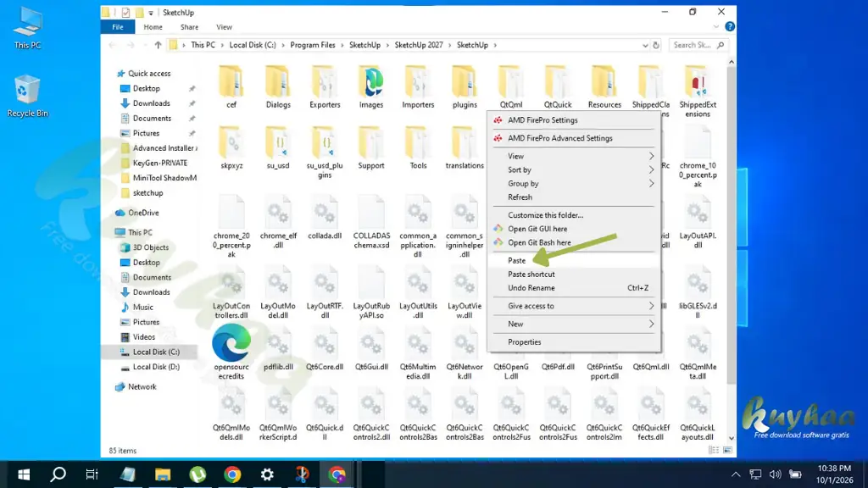Open Settings gear on the taskbar
Image resolution: width=868 pixels, height=488 pixels.
(267, 474)
